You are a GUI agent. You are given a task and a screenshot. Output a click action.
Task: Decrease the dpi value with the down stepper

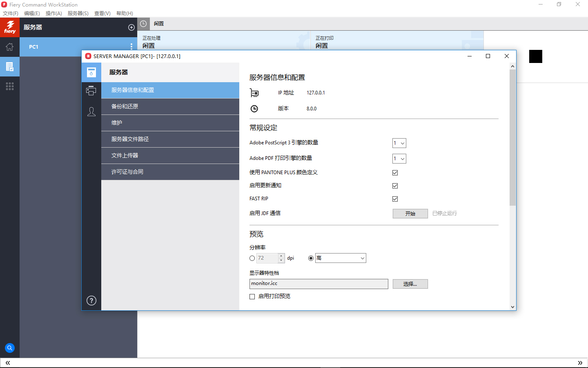tap(281, 260)
